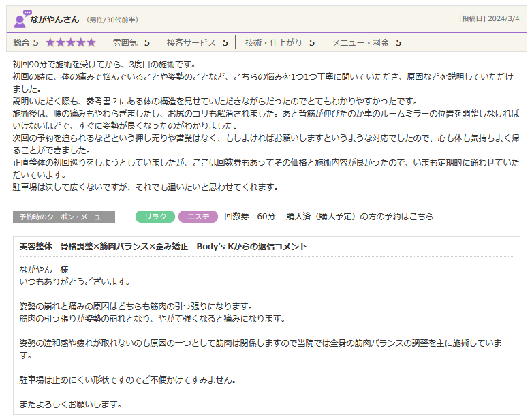Click the reviewer name ながやんさん
Screen dimensions: 532x419
(x=56, y=19)
